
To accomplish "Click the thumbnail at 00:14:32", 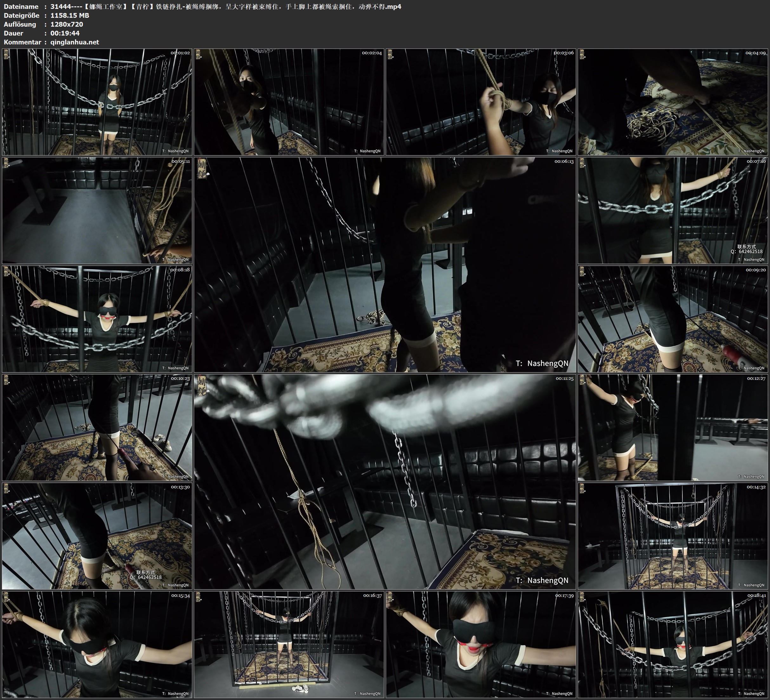I will tap(673, 536).
